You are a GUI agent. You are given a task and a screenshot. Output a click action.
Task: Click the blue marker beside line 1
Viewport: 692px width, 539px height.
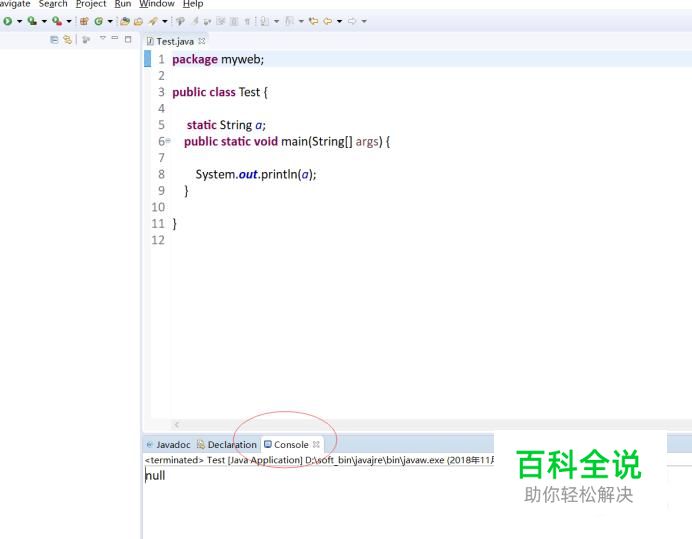[147, 59]
